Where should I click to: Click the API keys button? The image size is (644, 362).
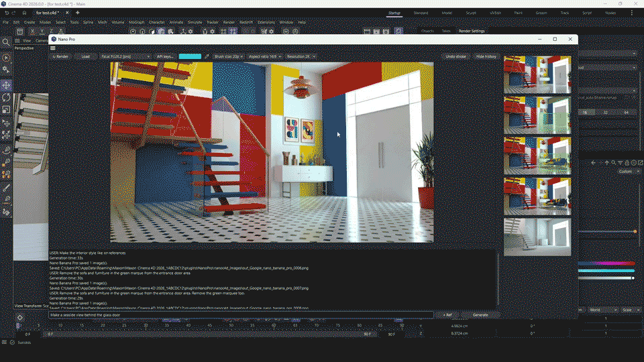pos(165,56)
